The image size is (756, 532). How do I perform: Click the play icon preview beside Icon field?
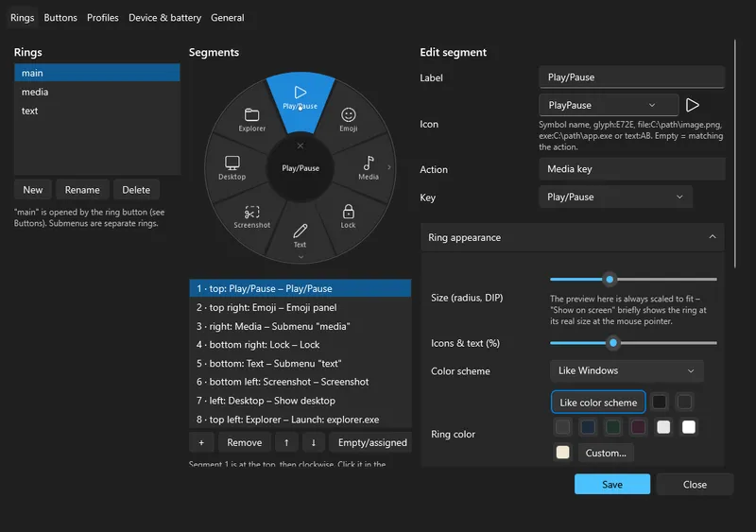[693, 105]
